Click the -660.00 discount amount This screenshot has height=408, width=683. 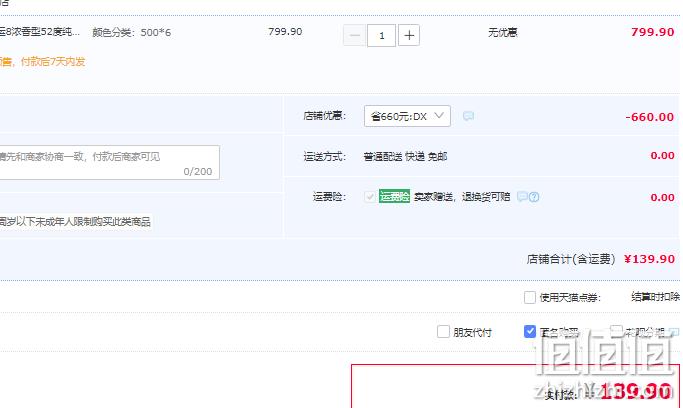click(649, 117)
